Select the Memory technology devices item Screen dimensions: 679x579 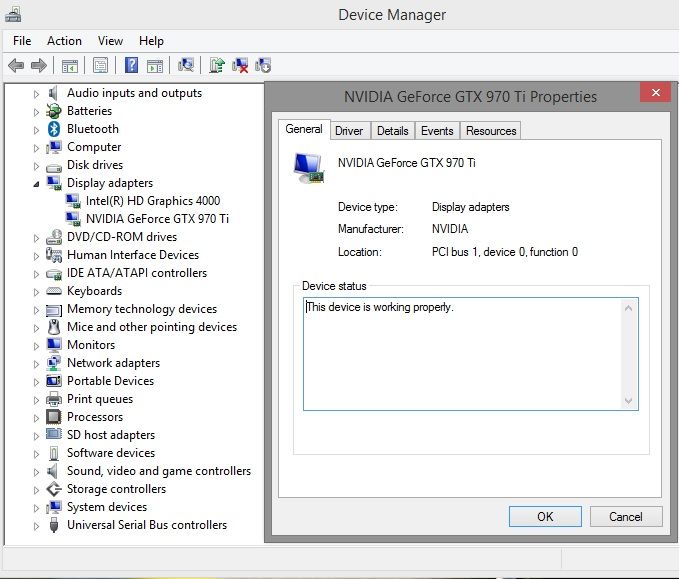pyautogui.click(x=142, y=309)
